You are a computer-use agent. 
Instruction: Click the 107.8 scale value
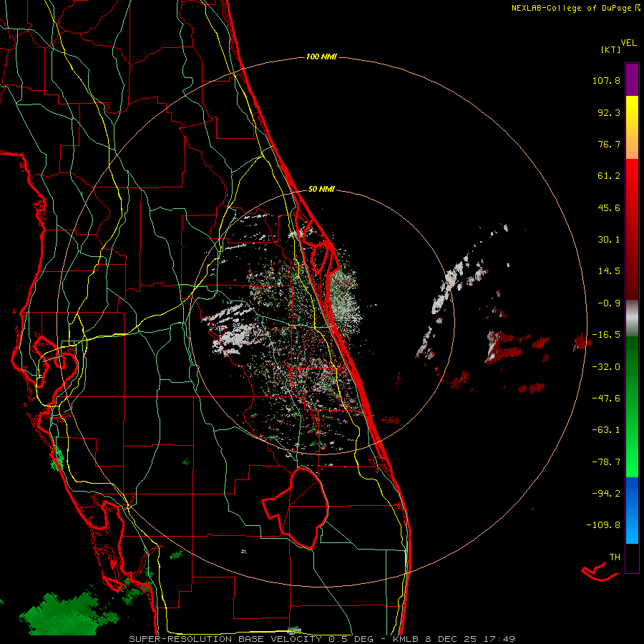pyautogui.click(x=606, y=80)
